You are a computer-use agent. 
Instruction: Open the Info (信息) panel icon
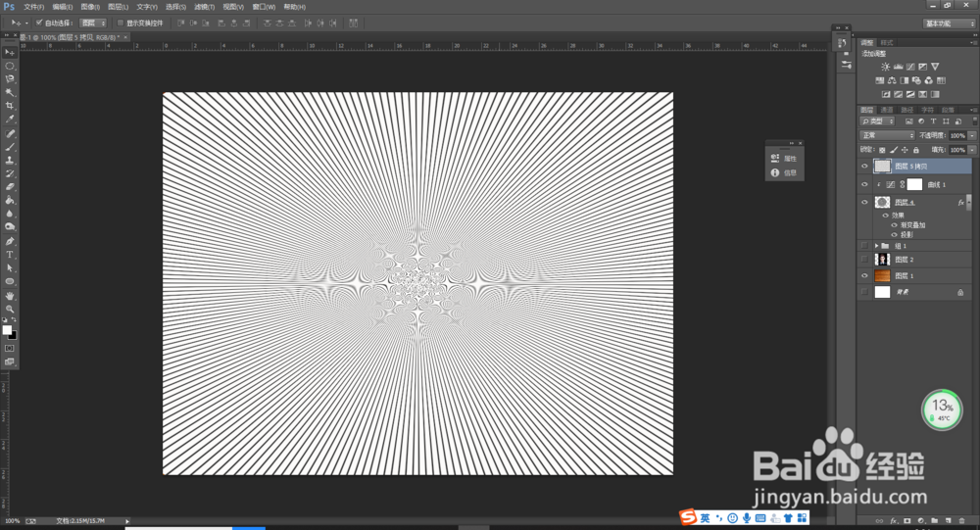point(775,172)
